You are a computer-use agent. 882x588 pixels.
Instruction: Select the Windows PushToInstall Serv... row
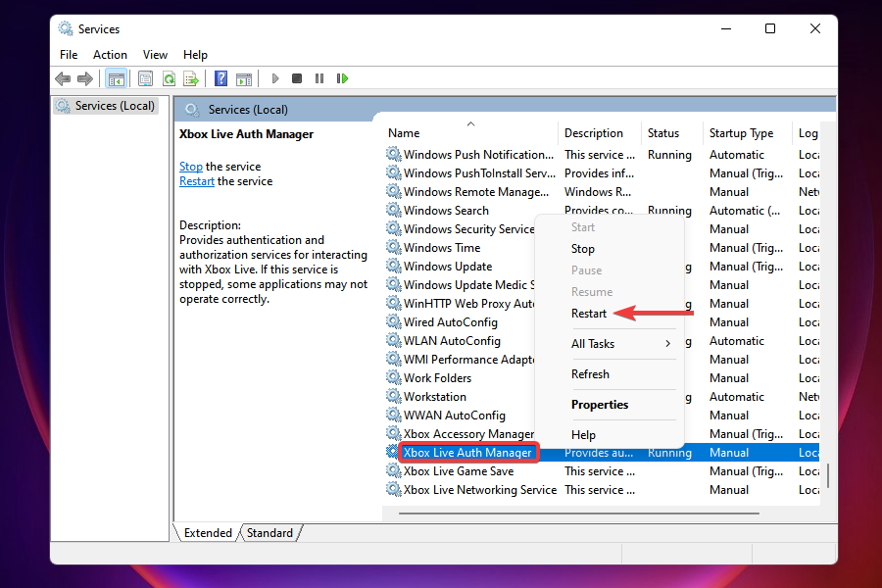[x=602, y=172]
